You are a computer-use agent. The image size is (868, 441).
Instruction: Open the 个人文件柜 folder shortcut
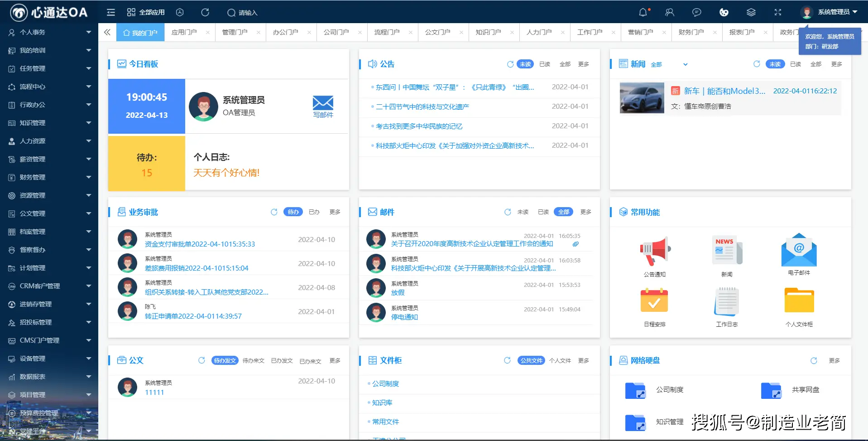[x=799, y=300]
